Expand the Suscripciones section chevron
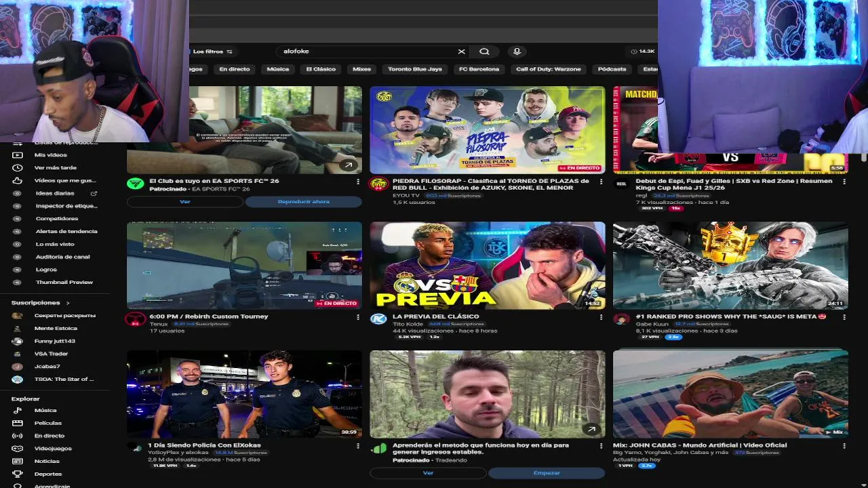 tap(68, 303)
